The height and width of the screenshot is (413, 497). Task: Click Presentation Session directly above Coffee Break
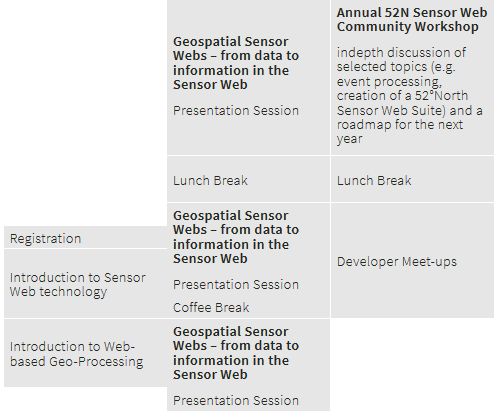(x=236, y=284)
